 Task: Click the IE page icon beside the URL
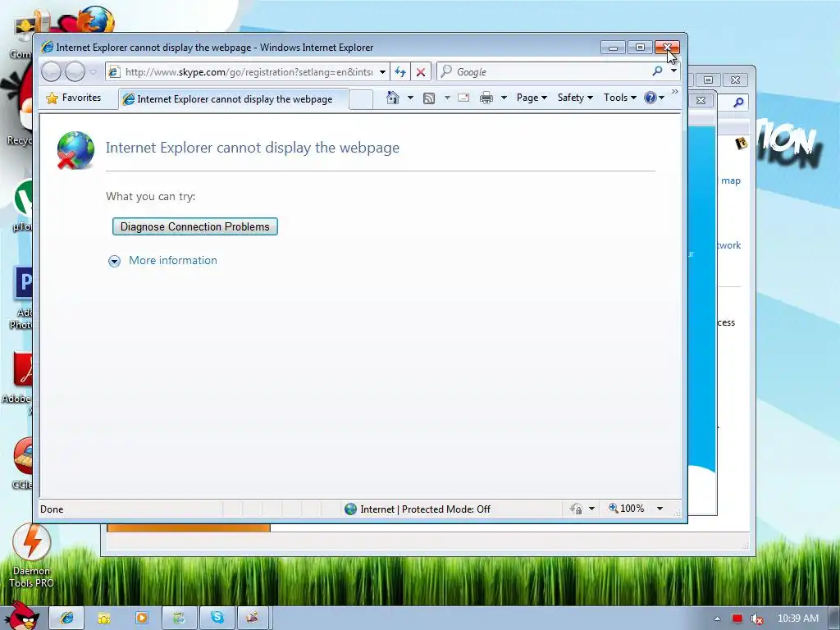(x=113, y=72)
